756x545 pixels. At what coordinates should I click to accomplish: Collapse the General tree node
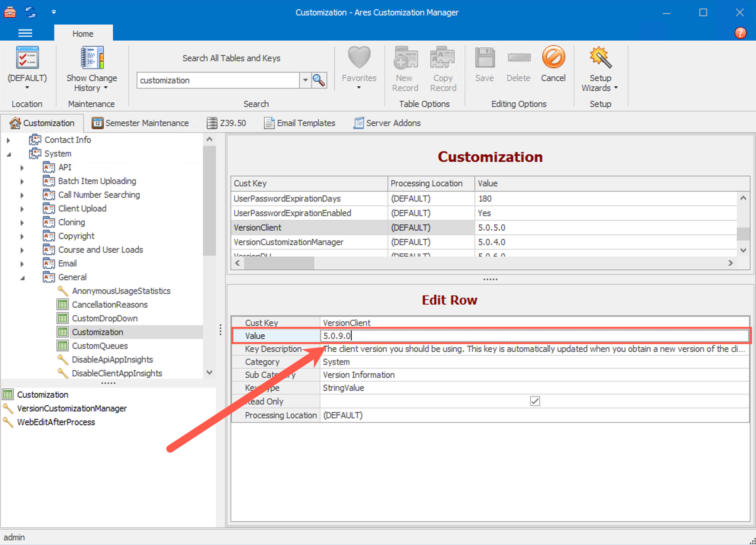[x=22, y=277]
